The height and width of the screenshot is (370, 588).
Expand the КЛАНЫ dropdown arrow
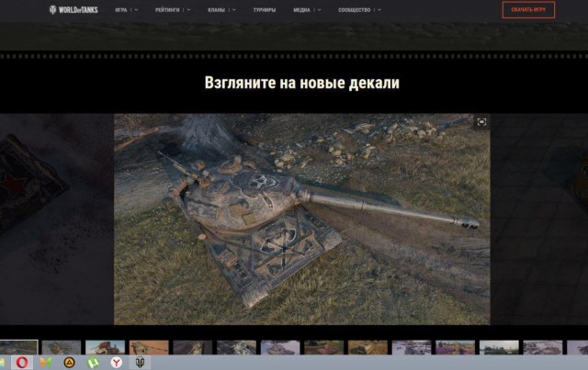tap(234, 10)
